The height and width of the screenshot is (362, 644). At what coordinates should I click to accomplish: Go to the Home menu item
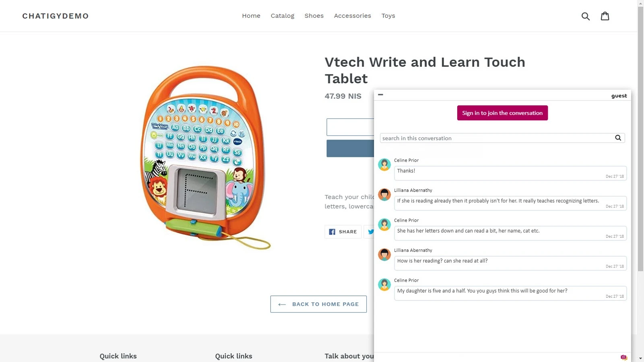click(x=251, y=16)
